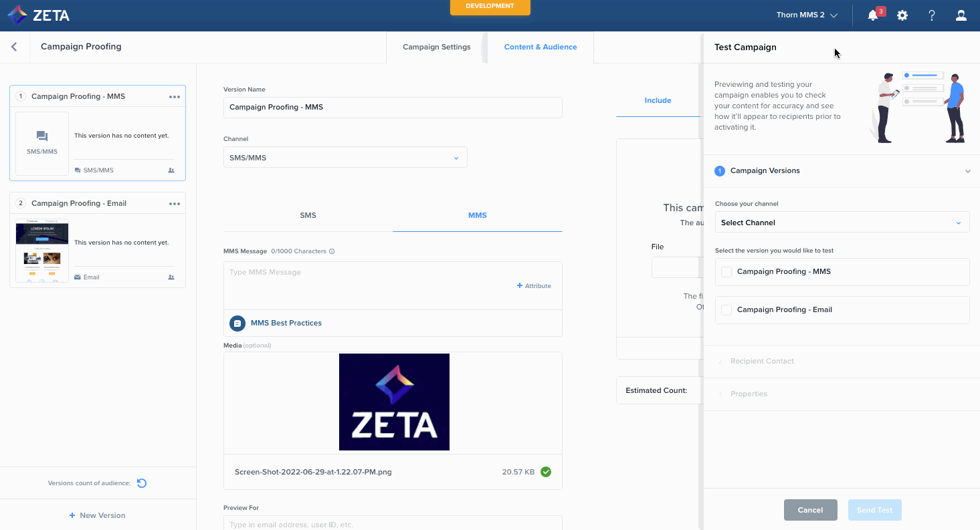
Task: Open the Thorn MMS 2 account dropdown
Action: pos(807,15)
